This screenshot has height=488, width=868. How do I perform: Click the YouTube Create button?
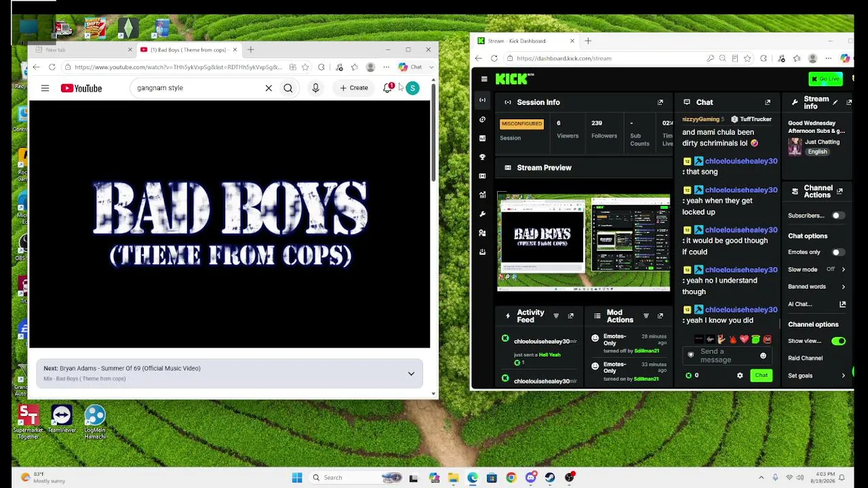354,88
